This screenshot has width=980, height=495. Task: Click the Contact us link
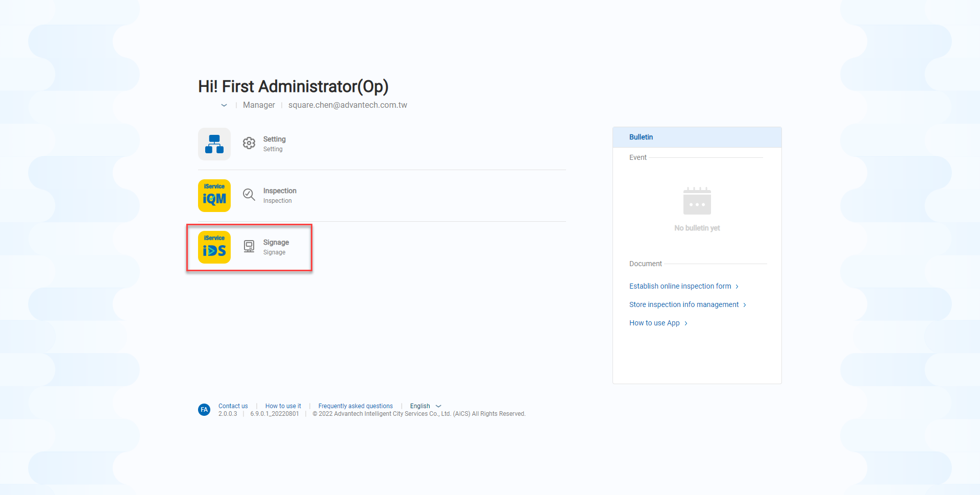point(233,406)
